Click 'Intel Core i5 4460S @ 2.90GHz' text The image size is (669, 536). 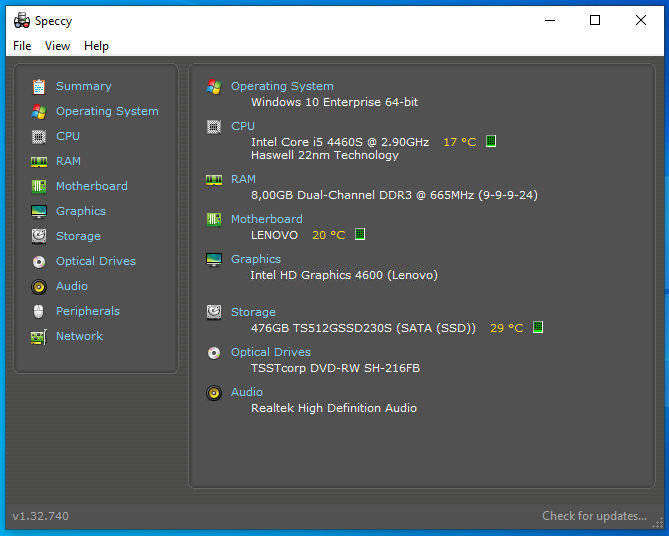[x=340, y=142]
